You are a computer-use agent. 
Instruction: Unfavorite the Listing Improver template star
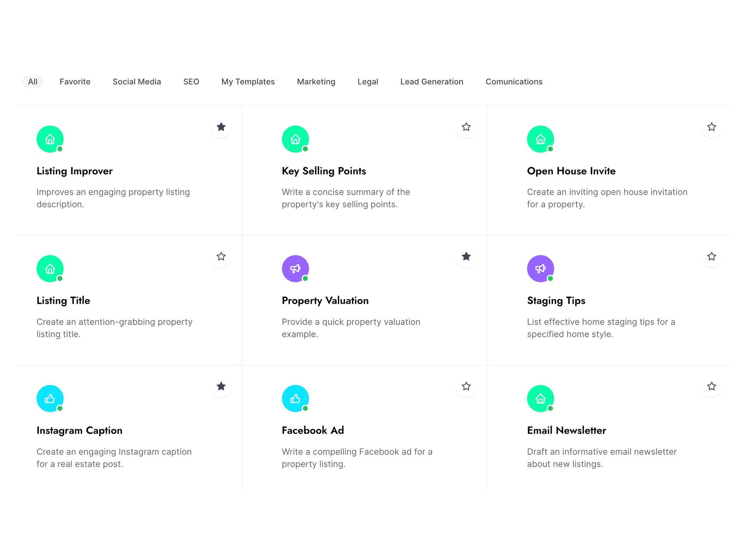pyautogui.click(x=221, y=127)
